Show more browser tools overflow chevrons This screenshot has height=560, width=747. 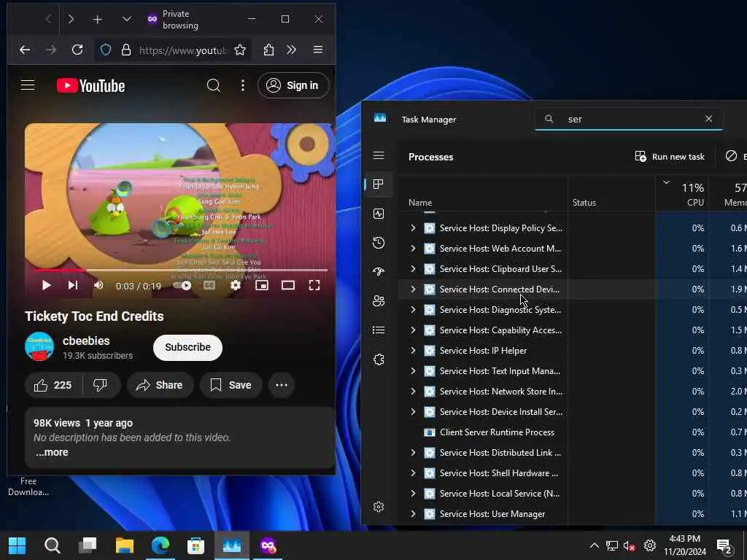click(x=292, y=50)
